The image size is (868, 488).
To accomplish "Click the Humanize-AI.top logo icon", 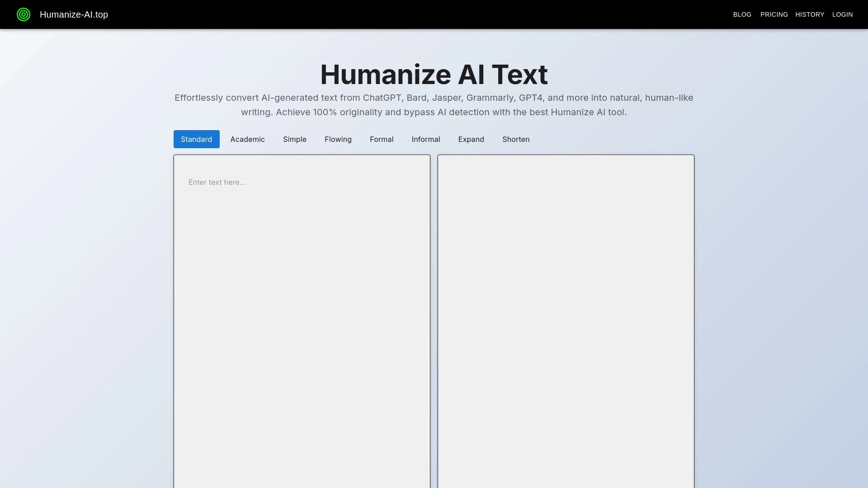I will point(23,14).
